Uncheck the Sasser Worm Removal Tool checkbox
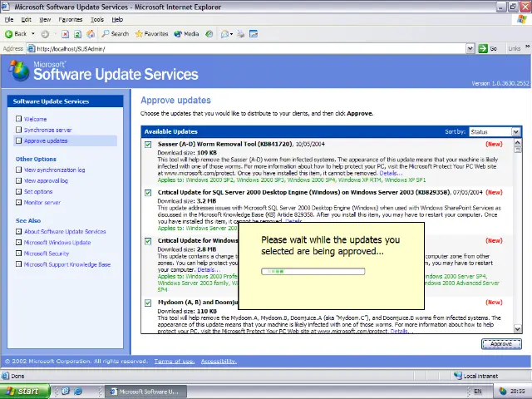The width and height of the screenshot is (532, 399). click(148, 145)
